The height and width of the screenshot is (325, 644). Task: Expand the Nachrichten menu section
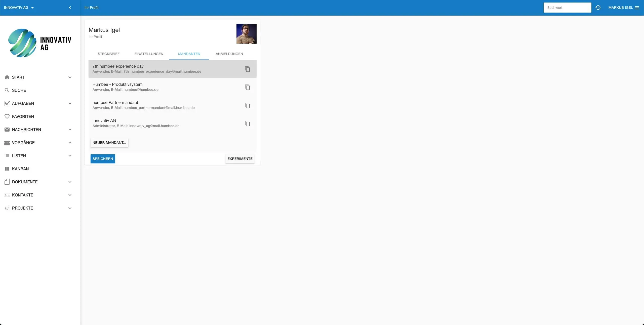click(x=70, y=130)
